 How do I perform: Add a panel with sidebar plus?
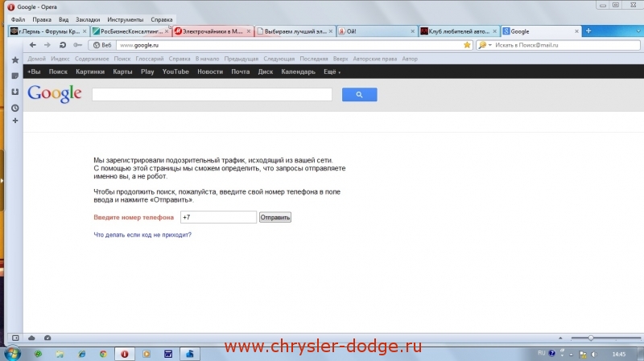15,121
